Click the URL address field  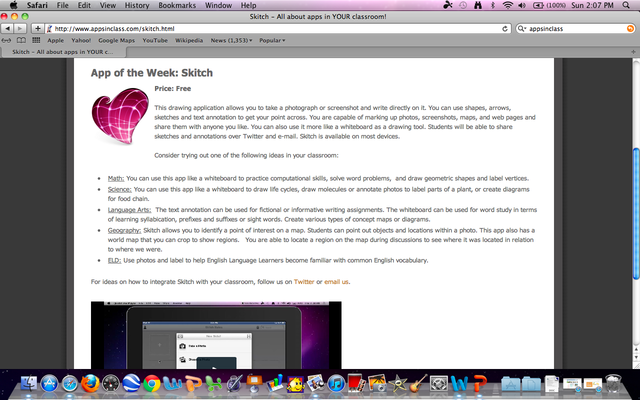click(x=278, y=29)
